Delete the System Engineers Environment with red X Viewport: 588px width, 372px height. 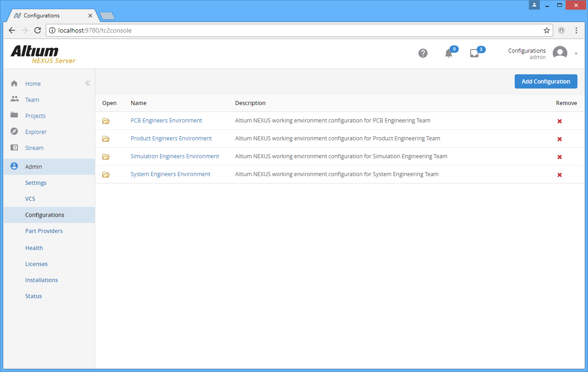[x=559, y=175]
